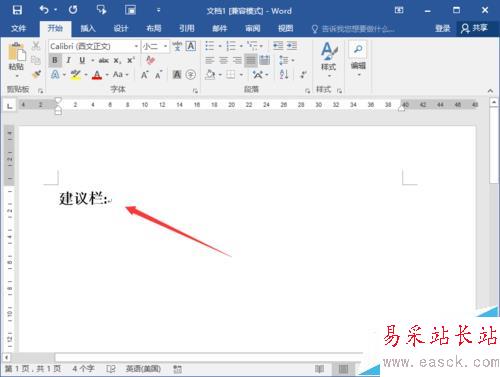Switch to the References tab
The image size is (500, 377).
point(187,28)
